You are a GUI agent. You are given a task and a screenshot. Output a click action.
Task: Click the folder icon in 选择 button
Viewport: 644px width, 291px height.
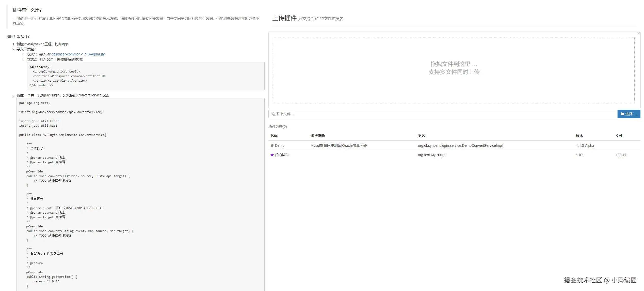pos(622,114)
